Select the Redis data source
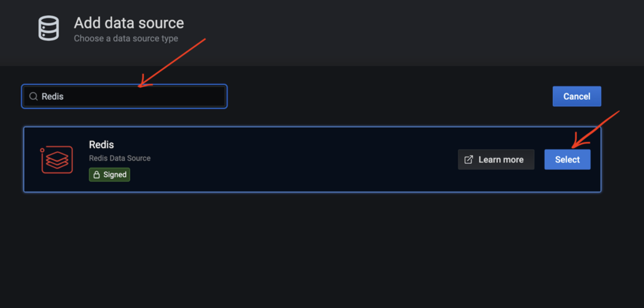Viewport: 644px width, 308px height. (x=567, y=160)
